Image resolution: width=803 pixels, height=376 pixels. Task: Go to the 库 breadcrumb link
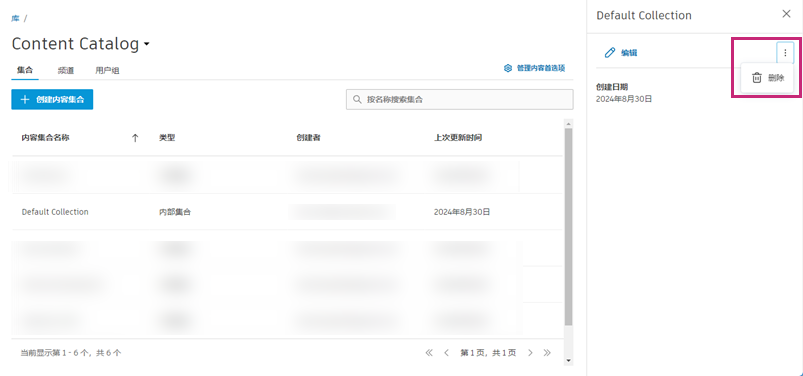pos(15,18)
